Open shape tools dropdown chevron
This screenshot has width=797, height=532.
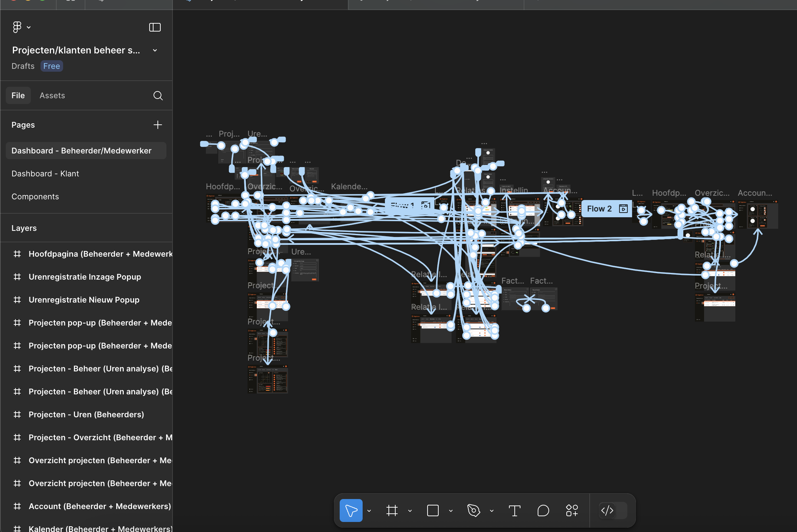451,511
